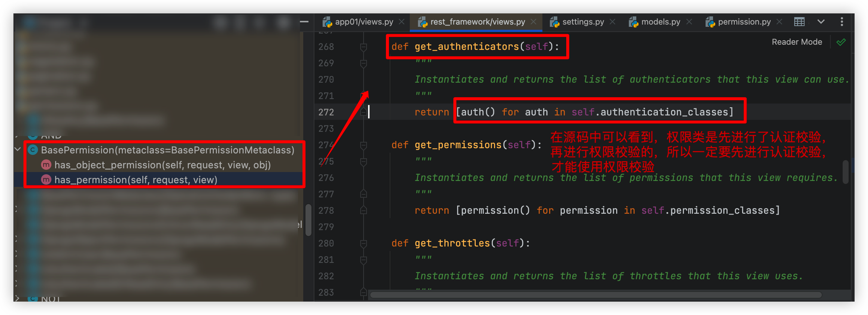This screenshot has height=315, width=868.
Task: Fold the docstring at line 275
Action: (x=364, y=162)
